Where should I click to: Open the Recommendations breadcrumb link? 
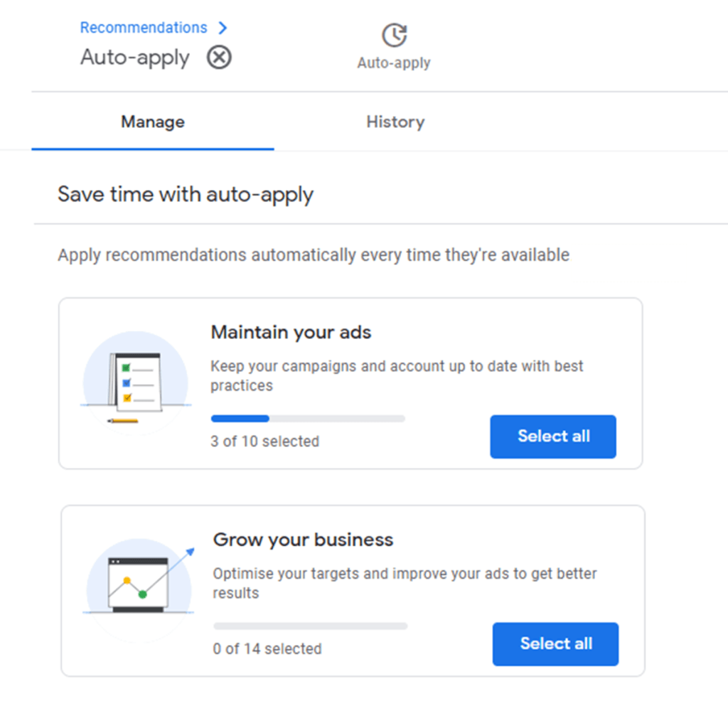tap(144, 27)
